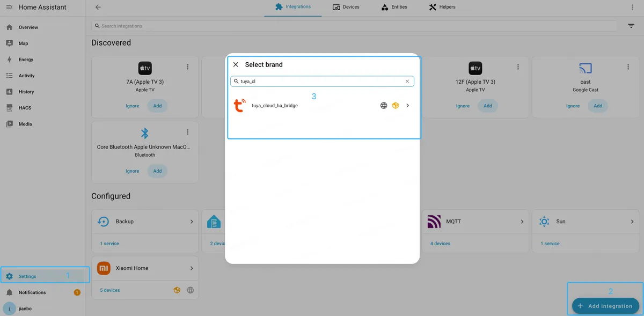Open Xiaomi Home's 5 devices link
This screenshot has height=316, width=644.
pos(110,290)
